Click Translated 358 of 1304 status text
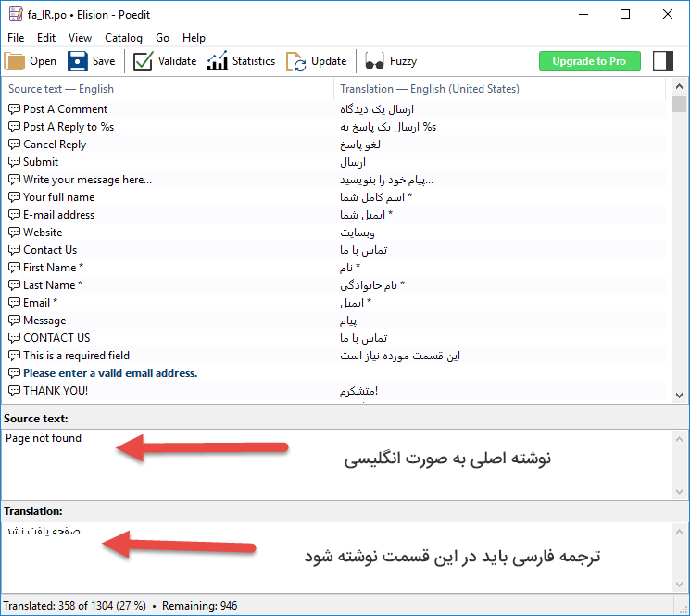Screen dimensions: 690x616 pos(75,606)
